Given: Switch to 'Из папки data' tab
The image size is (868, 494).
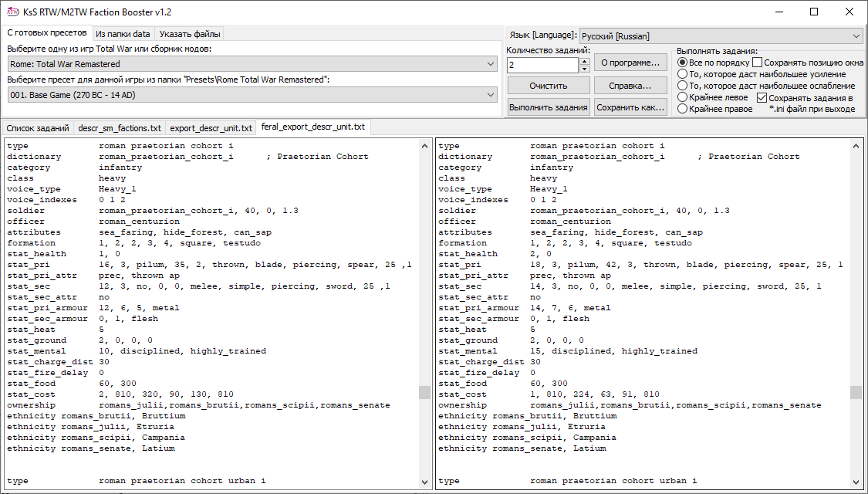Looking at the screenshot, I should tap(123, 34).
